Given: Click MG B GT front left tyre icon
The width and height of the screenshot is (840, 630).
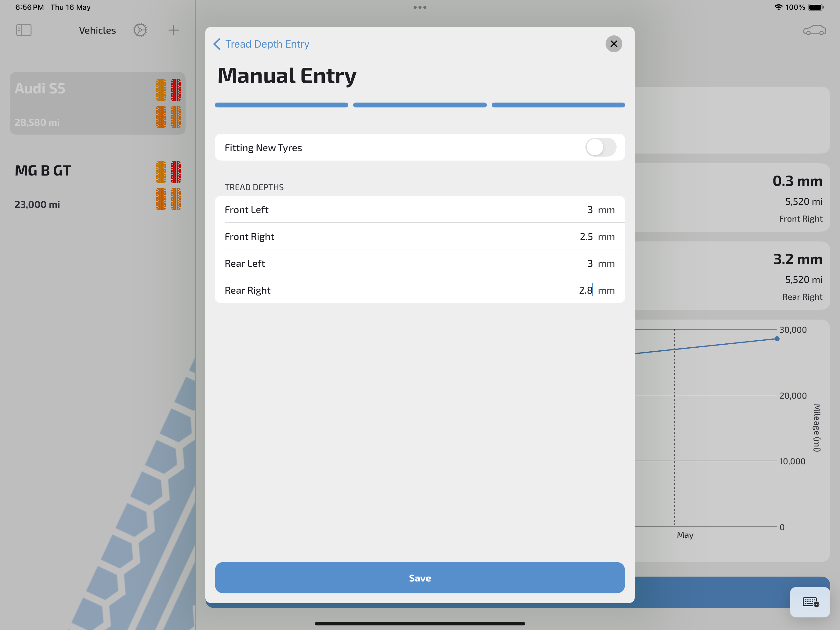Looking at the screenshot, I should (x=161, y=172).
